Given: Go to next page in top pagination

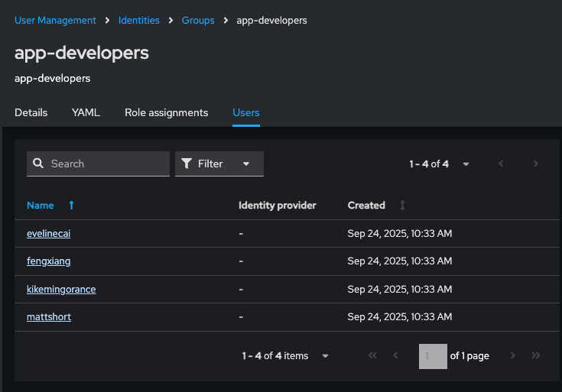Looking at the screenshot, I should [x=536, y=164].
